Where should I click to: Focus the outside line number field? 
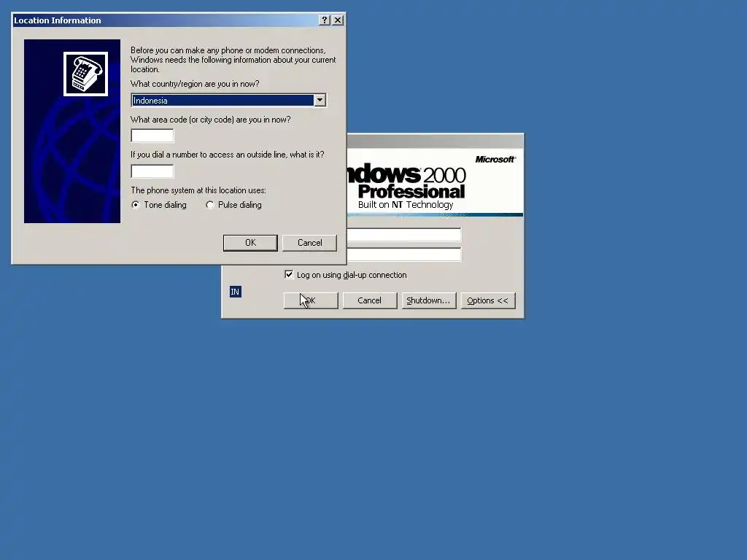pos(152,171)
